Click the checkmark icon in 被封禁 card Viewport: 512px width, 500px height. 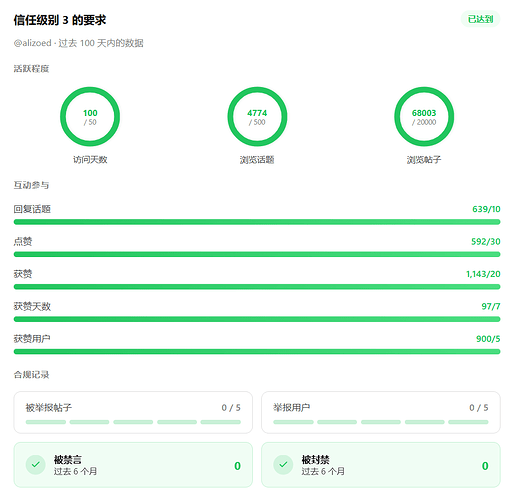(283, 465)
